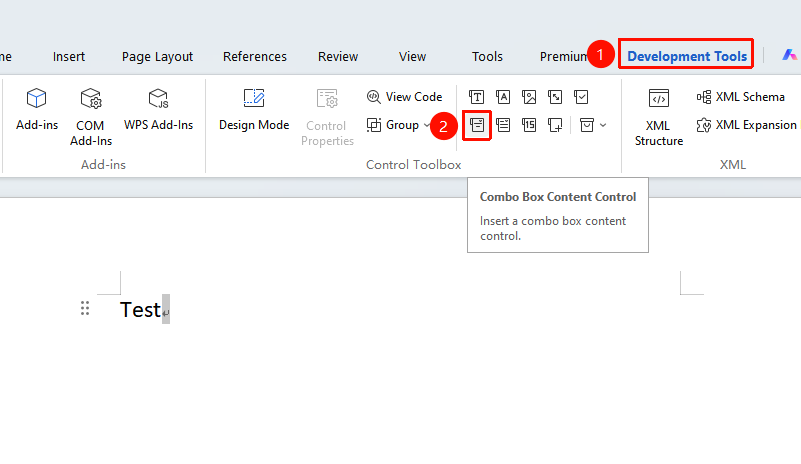Insert a Plain Text content control
The width and height of the screenshot is (801, 464).
tap(503, 97)
